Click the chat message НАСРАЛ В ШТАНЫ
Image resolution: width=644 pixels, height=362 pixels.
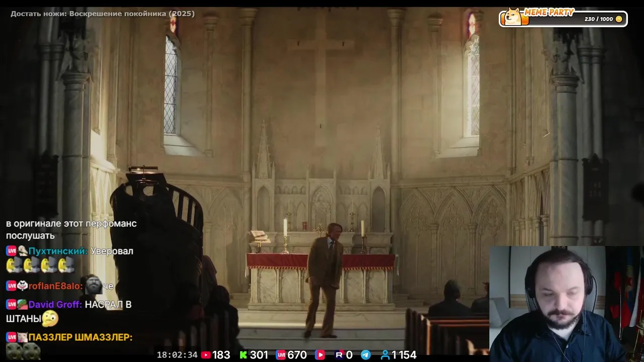tap(68, 311)
